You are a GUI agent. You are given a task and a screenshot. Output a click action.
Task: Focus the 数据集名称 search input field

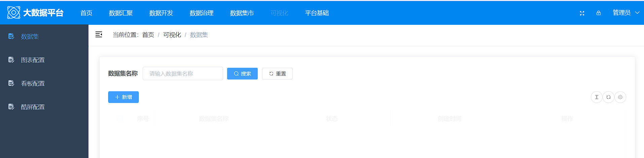[x=183, y=73]
